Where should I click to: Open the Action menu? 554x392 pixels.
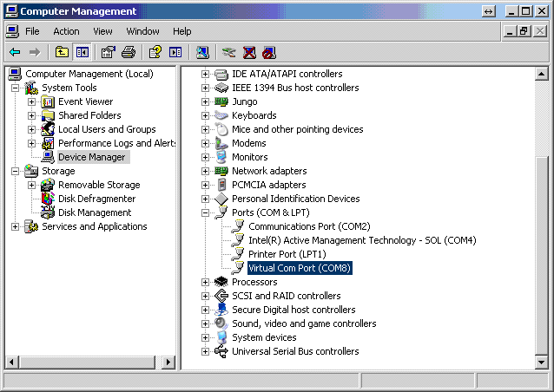[x=66, y=31]
